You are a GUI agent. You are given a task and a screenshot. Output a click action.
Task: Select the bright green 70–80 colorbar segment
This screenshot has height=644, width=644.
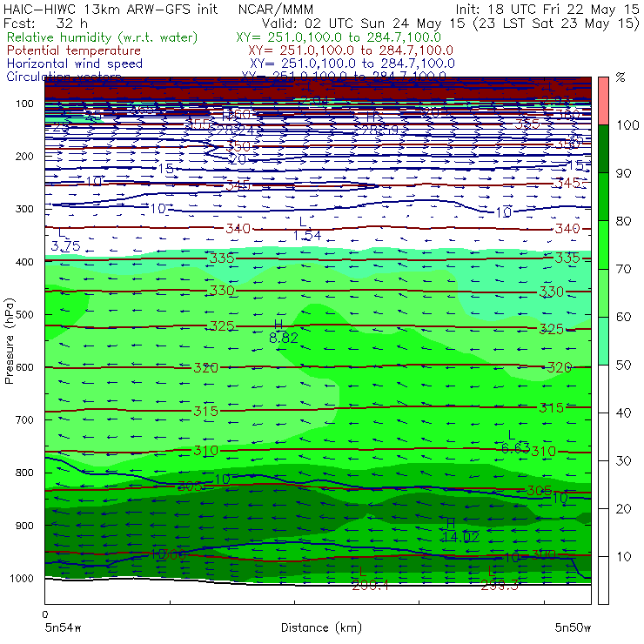tap(603, 245)
